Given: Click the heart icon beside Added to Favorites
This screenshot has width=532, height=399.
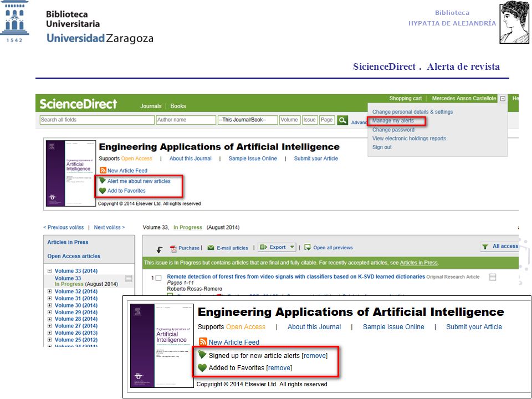Looking at the screenshot, I should pyautogui.click(x=202, y=368).
